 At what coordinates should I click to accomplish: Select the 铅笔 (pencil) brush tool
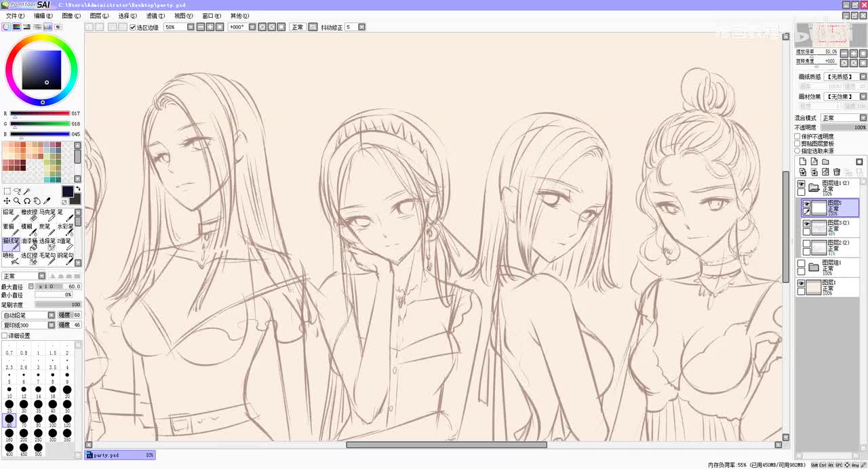click(x=11, y=216)
